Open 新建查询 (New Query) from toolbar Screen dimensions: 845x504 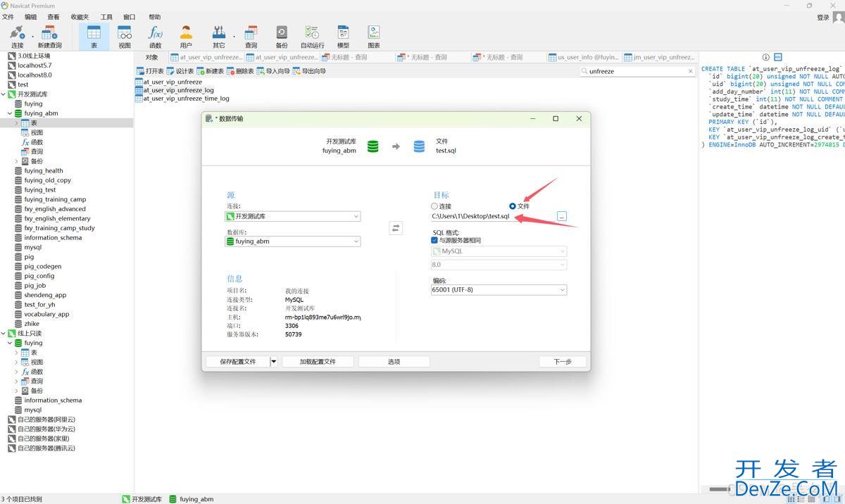click(x=49, y=36)
